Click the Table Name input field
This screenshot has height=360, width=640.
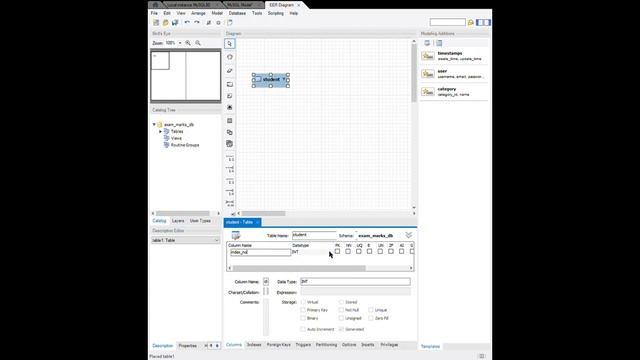tap(314, 235)
